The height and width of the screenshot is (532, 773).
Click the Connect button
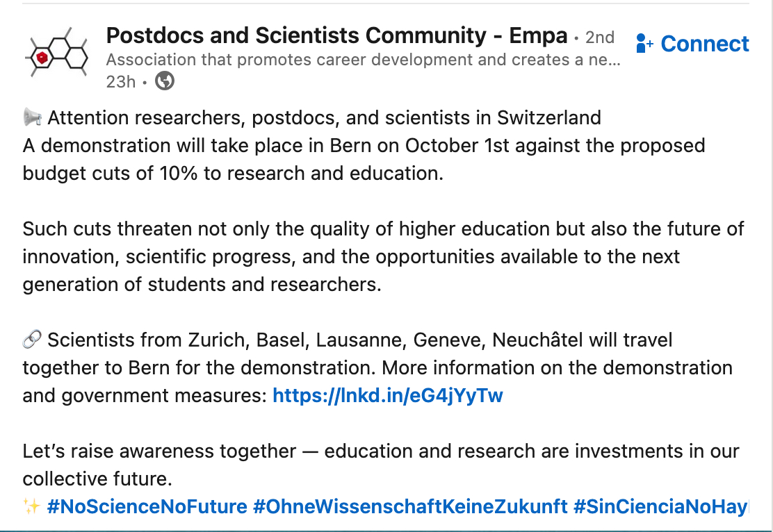704,44
